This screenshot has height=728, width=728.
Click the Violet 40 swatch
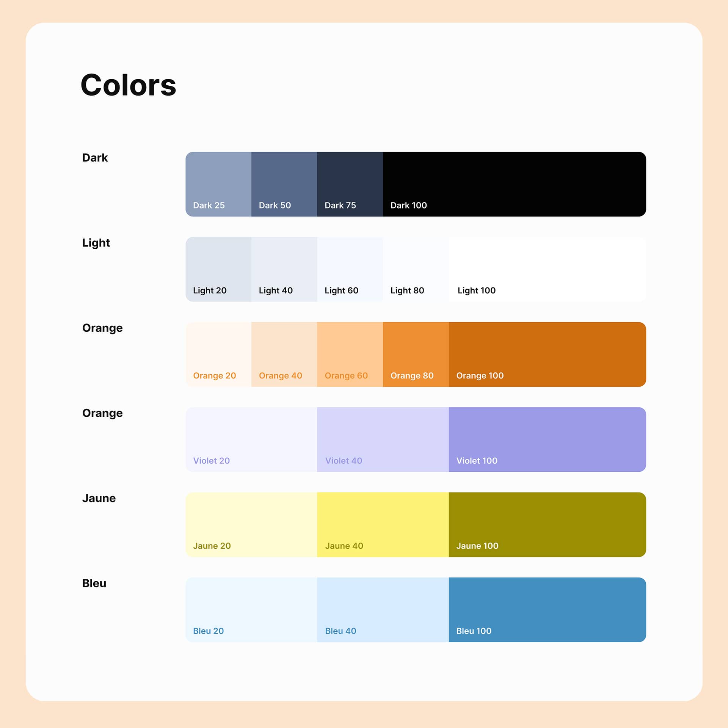pyautogui.click(x=383, y=439)
